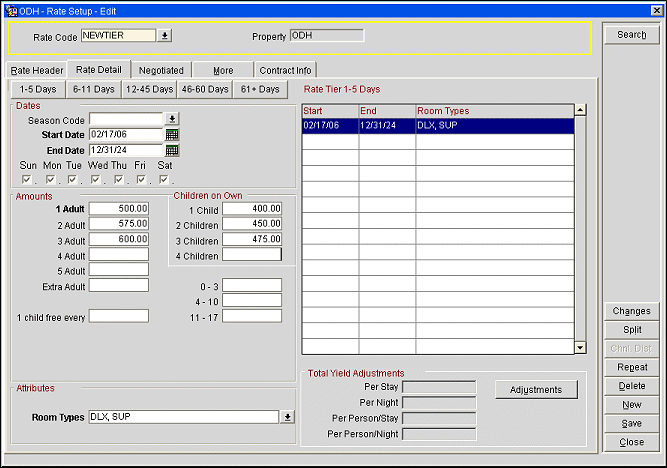Switch to the Rate Header tab
This screenshot has width=667, height=468.
[x=37, y=70]
